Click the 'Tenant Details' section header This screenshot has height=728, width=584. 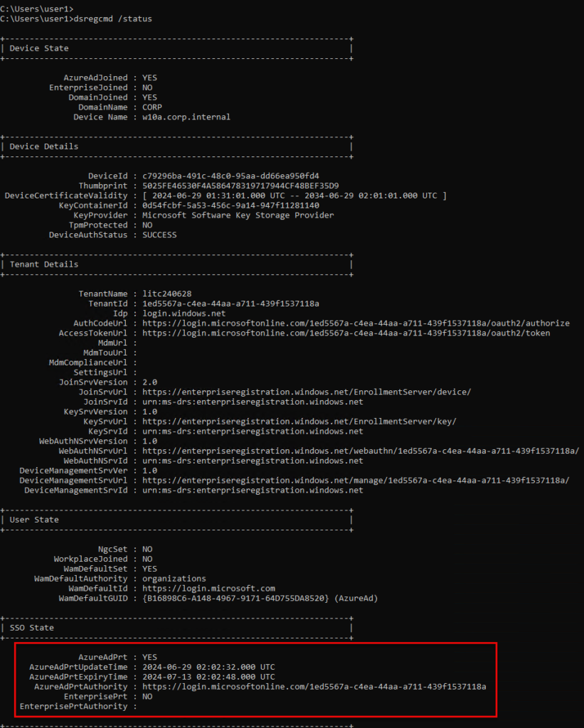[x=44, y=264]
